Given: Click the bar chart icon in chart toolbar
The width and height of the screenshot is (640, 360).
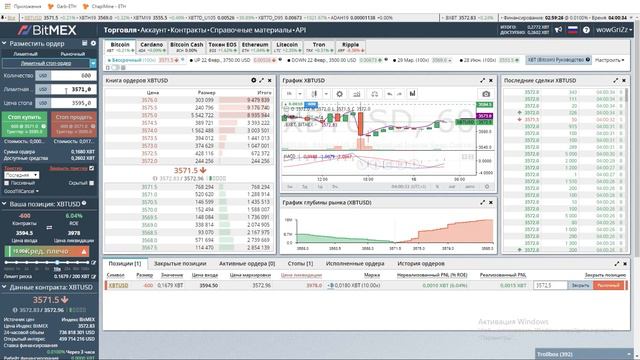Looking at the screenshot, I should click(x=413, y=94).
